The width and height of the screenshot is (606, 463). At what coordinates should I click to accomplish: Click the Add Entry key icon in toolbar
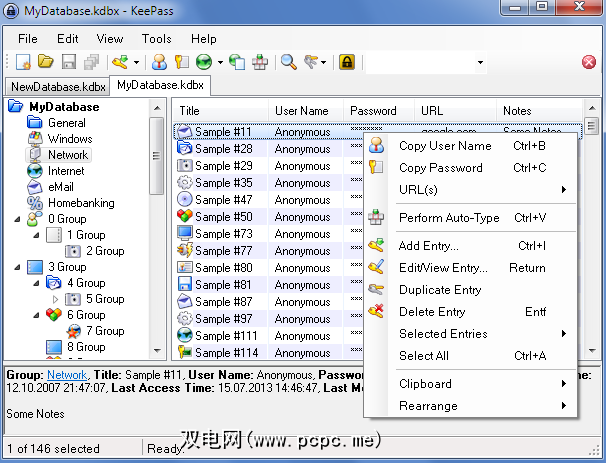[120, 62]
